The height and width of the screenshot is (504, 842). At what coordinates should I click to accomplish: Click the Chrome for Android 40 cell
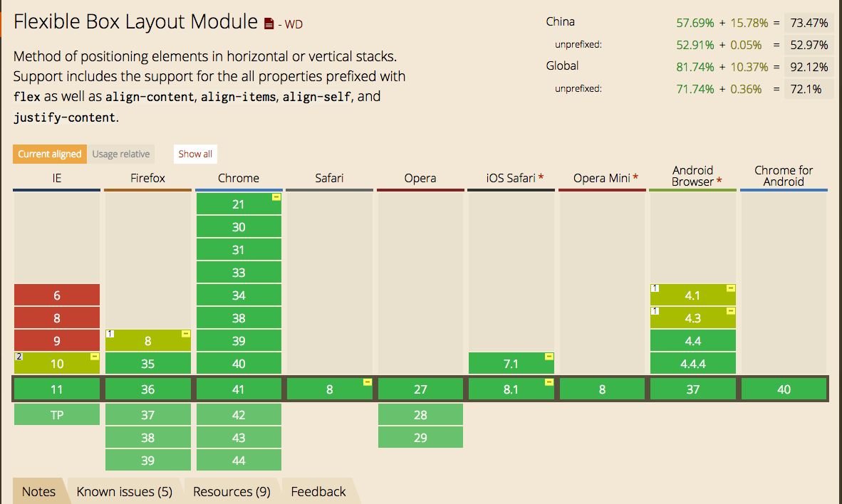point(784,389)
